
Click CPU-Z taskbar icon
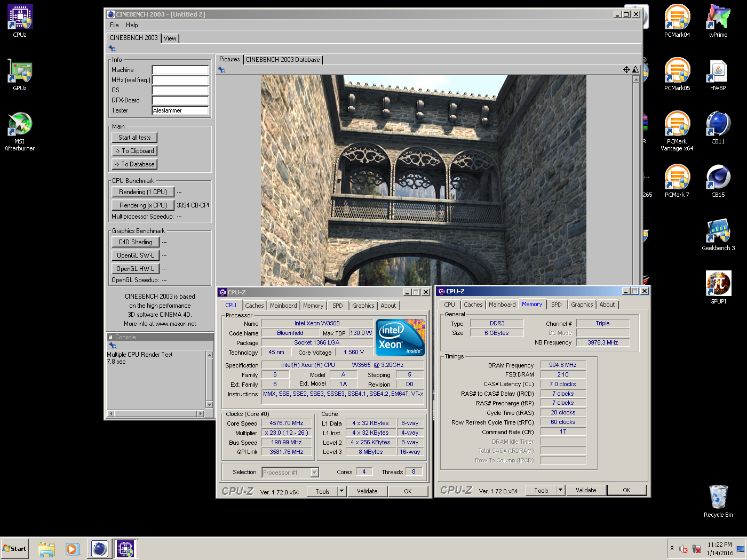tap(125, 549)
